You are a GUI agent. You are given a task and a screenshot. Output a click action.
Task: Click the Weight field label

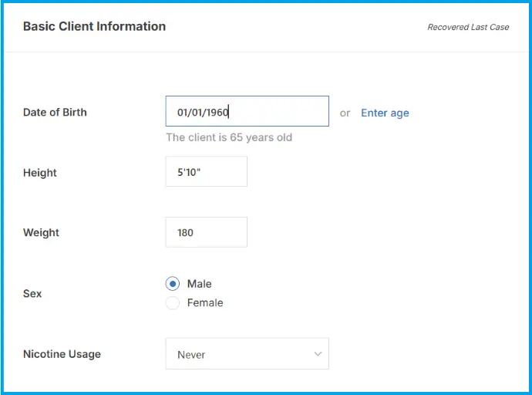click(x=41, y=232)
